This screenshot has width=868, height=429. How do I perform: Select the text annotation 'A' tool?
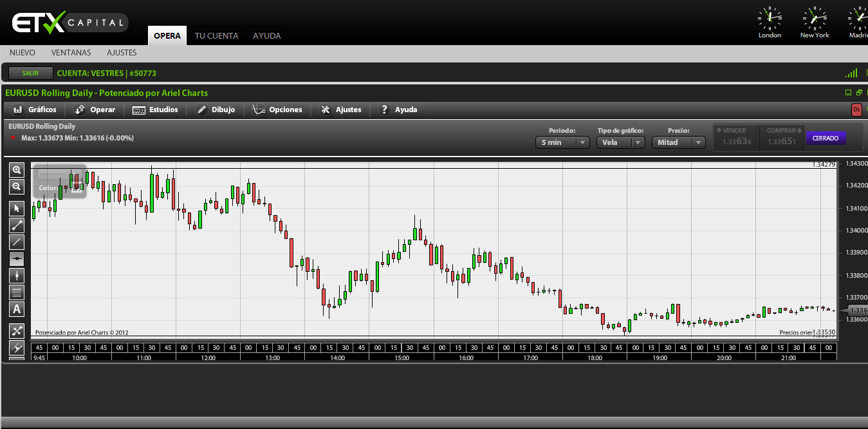tap(17, 309)
